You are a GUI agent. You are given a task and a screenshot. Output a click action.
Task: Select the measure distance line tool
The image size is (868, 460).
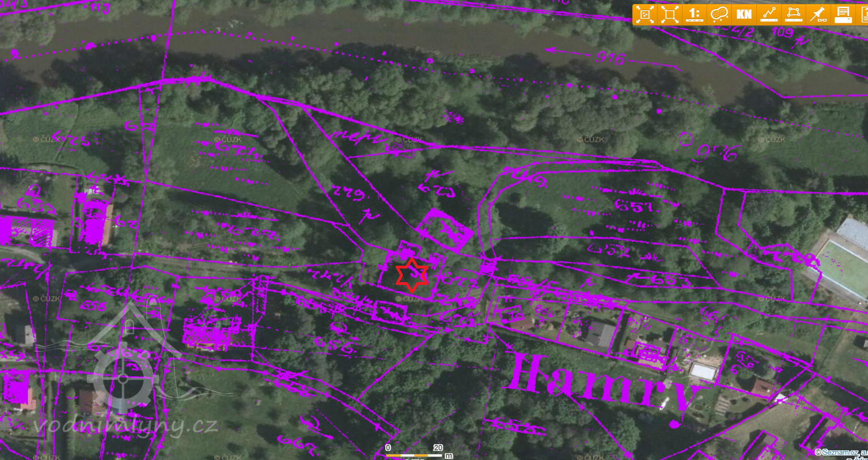768,14
